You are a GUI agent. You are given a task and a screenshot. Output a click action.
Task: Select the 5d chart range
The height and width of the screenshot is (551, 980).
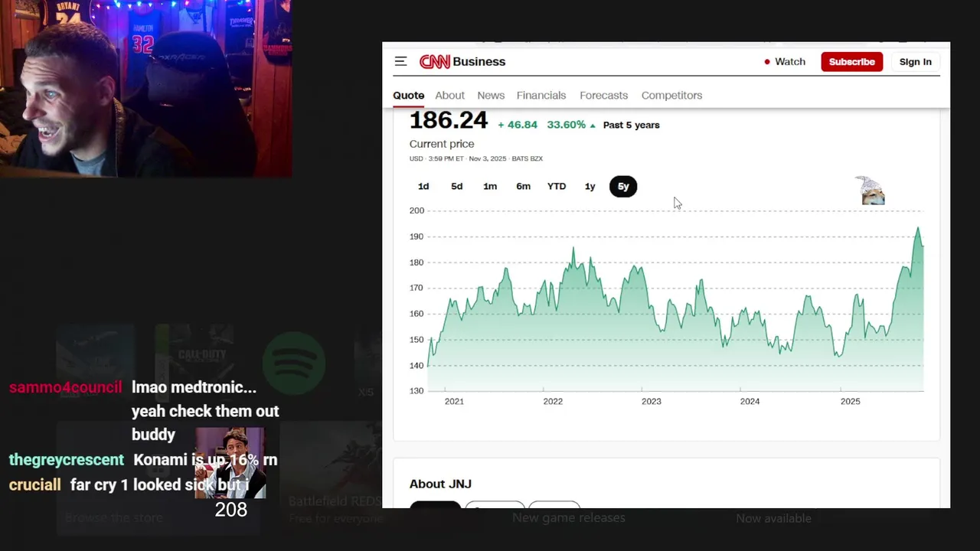tap(457, 187)
